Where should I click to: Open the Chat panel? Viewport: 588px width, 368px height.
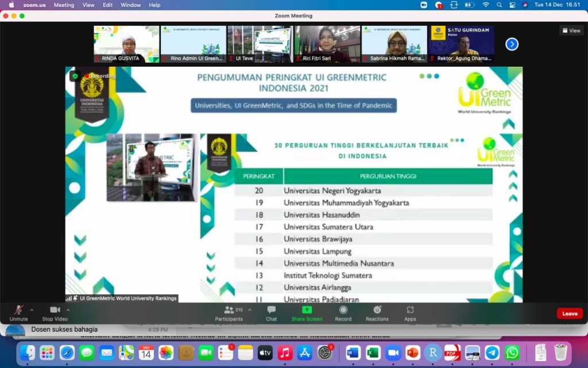click(x=271, y=313)
